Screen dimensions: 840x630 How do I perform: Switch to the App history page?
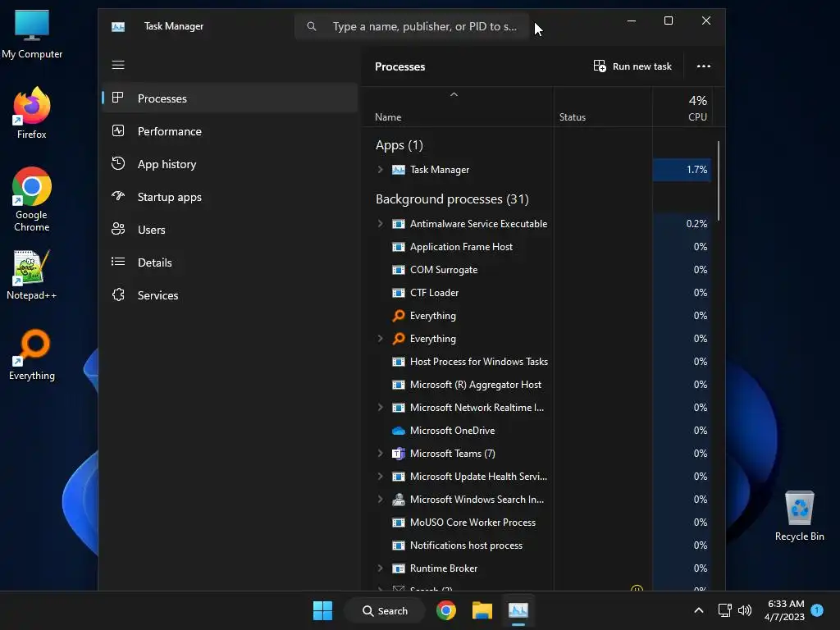click(x=230, y=164)
